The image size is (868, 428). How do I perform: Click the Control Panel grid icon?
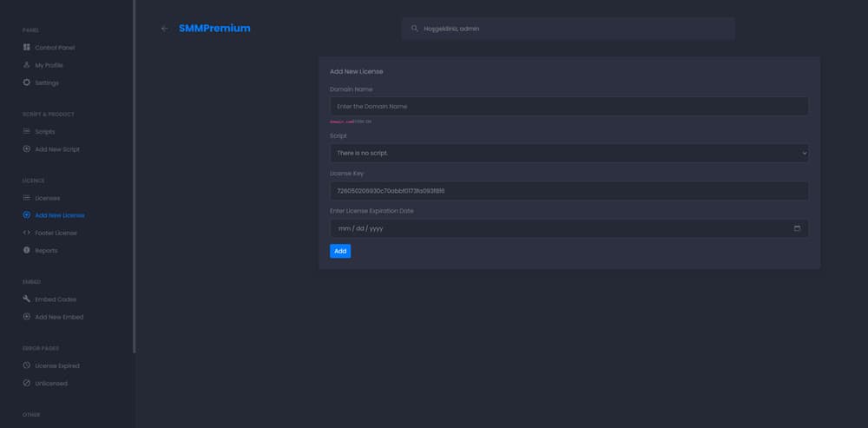[x=27, y=48]
